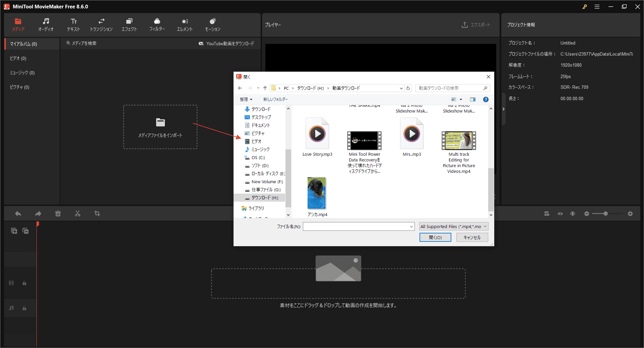Click the YouTube動画をダウンロード link
The width and height of the screenshot is (644, 348).
tap(227, 43)
